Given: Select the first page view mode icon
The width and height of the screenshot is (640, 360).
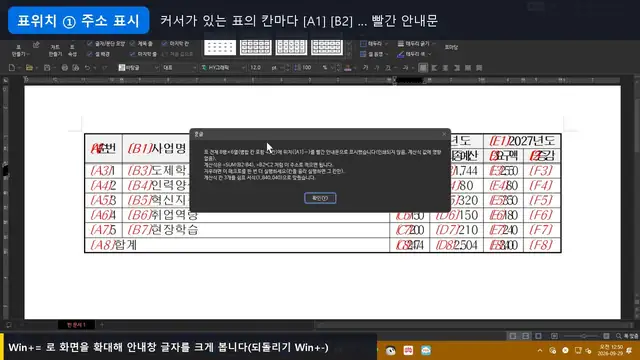Looking at the screenshot, I should 513,336.
